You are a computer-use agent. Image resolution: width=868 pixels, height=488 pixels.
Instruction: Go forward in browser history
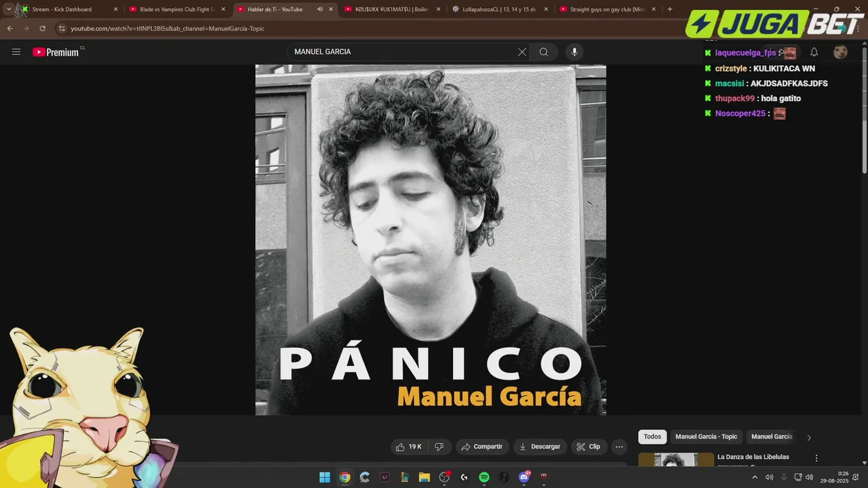26,28
